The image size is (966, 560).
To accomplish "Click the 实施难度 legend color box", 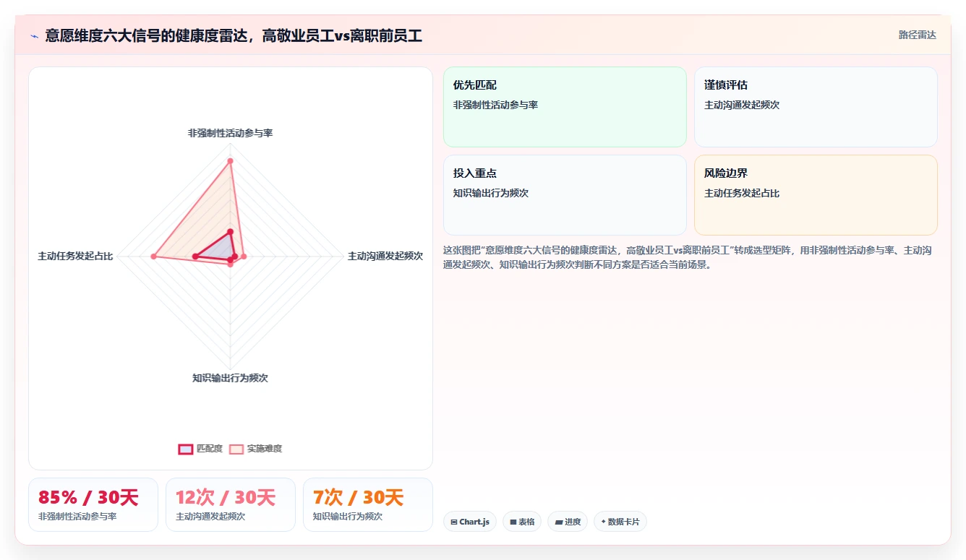I will point(236,449).
